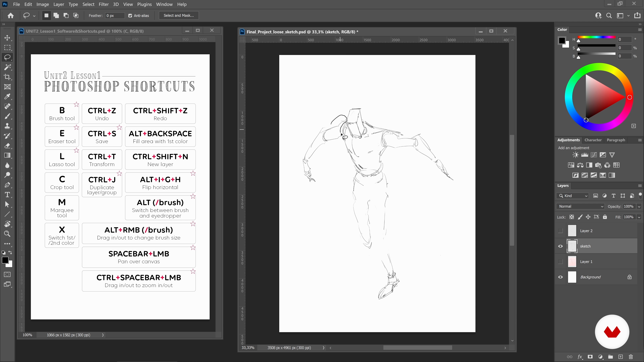
Task: Switch to the Paragraph tab
Action: point(616,140)
